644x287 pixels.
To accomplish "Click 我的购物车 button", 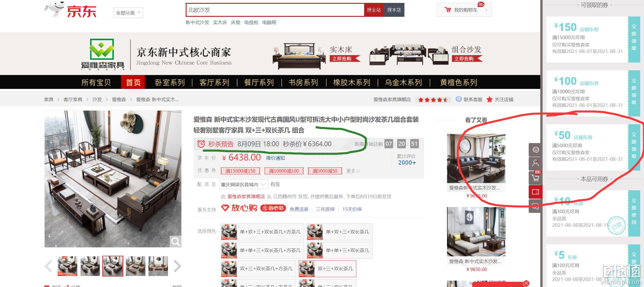I will click(464, 10).
